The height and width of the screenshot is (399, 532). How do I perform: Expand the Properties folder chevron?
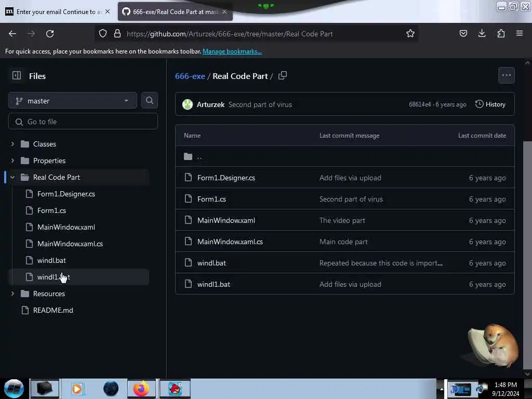click(x=12, y=161)
